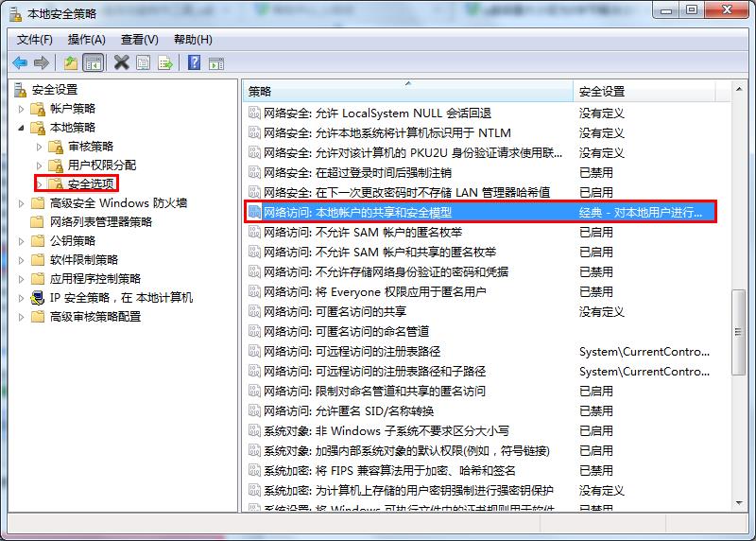Expand the 用户权限分配 node arrow

[40, 166]
